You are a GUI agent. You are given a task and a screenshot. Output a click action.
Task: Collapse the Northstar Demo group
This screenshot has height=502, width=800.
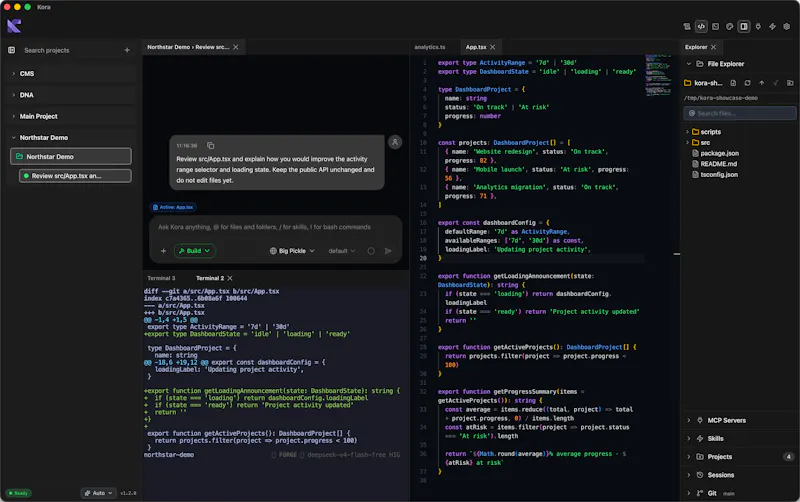coord(71,138)
